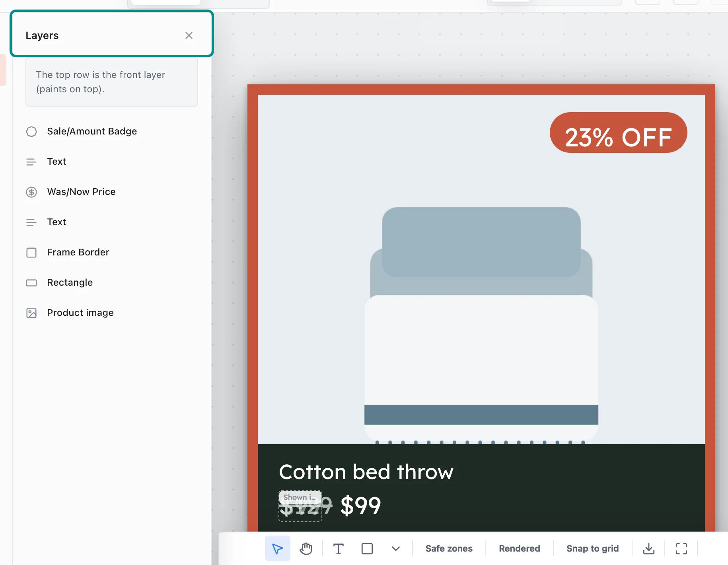Close the Layers panel

pyautogui.click(x=189, y=35)
